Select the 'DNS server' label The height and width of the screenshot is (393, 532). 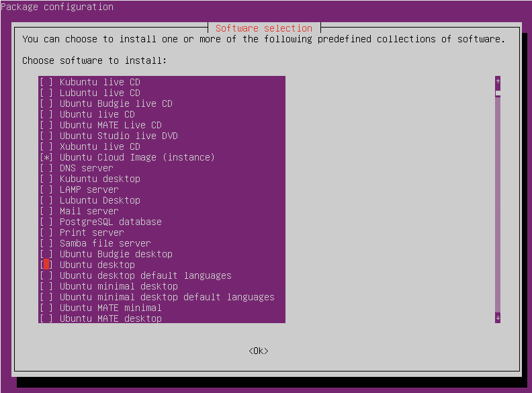[86, 169]
